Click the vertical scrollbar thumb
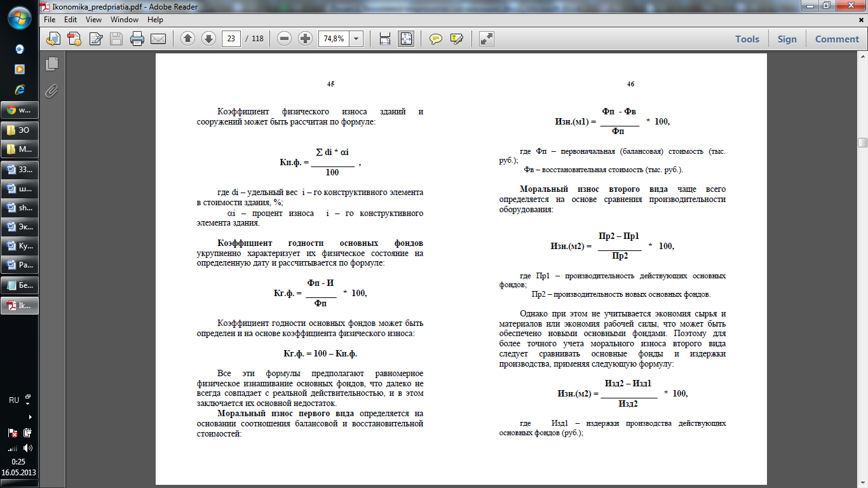Image resolution: width=868 pixels, height=488 pixels. pos(862,142)
